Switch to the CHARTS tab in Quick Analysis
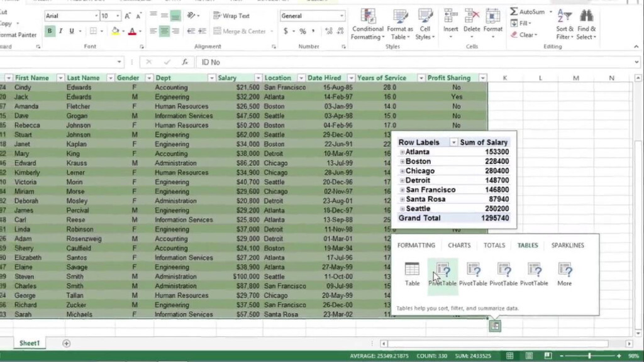Image resolution: width=644 pixels, height=362 pixels. coord(459,245)
